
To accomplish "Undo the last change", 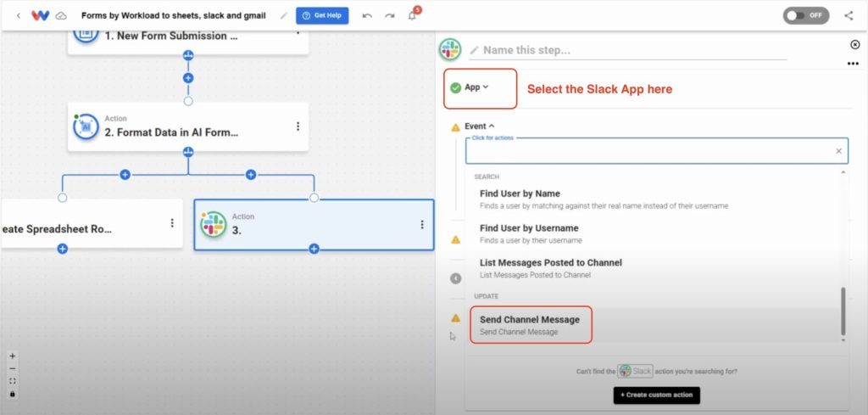I will [x=367, y=15].
